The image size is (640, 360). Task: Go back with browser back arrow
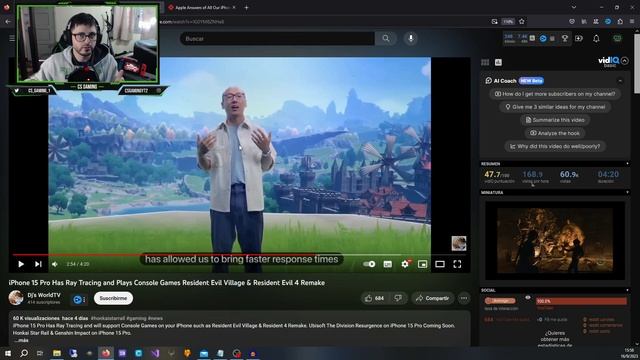pyautogui.click(x=8, y=22)
